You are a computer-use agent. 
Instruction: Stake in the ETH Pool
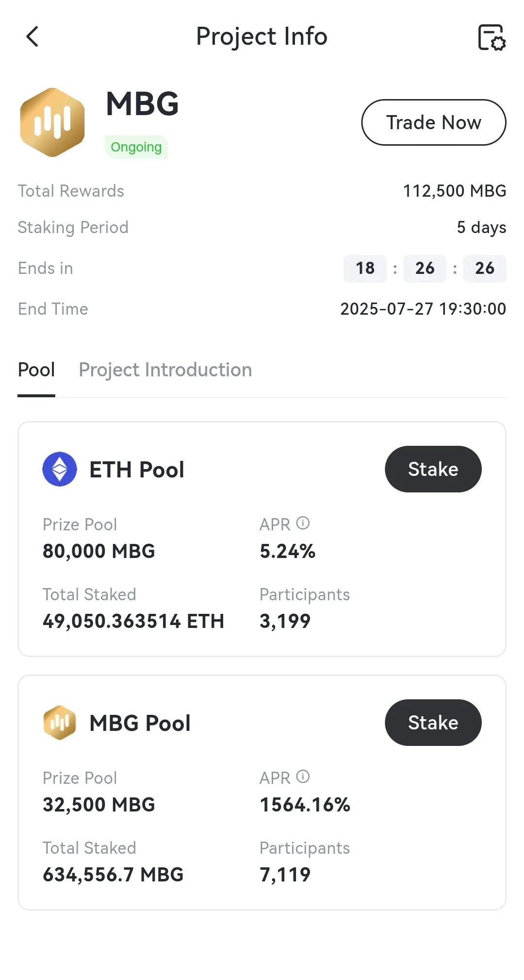[x=433, y=469]
